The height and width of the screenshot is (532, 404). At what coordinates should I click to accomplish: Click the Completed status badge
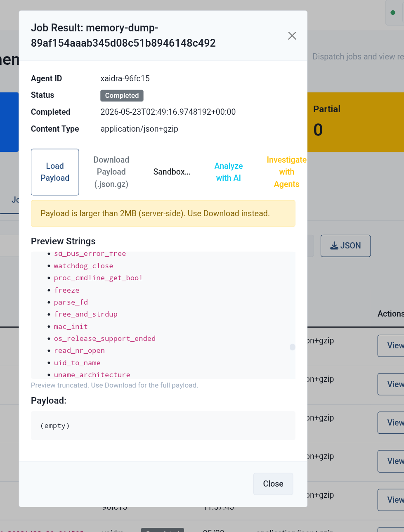[122, 96]
